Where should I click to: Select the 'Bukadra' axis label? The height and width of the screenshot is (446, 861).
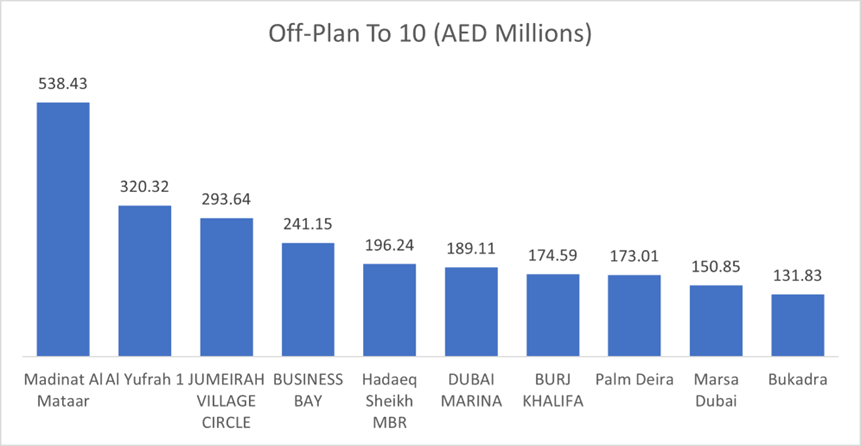tap(797, 380)
